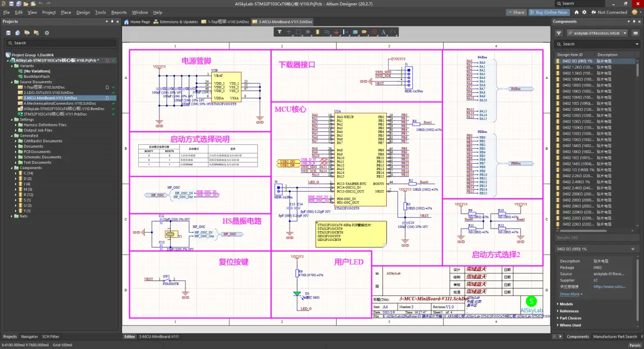Expand the Where Used section
Screen dimensions: 644x349
(x=558, y=325)
